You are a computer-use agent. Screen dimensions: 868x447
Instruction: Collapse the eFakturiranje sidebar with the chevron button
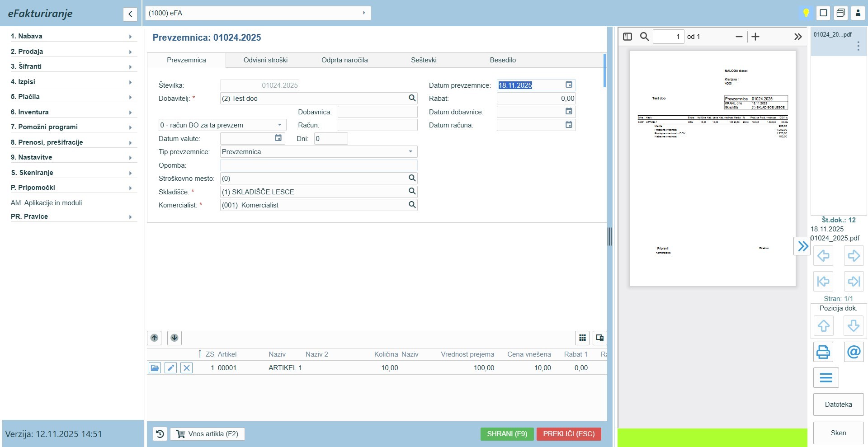click(x=130, y=14)
